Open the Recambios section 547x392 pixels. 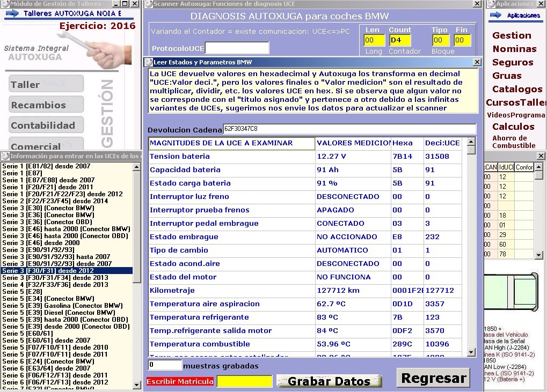point(46,105)
